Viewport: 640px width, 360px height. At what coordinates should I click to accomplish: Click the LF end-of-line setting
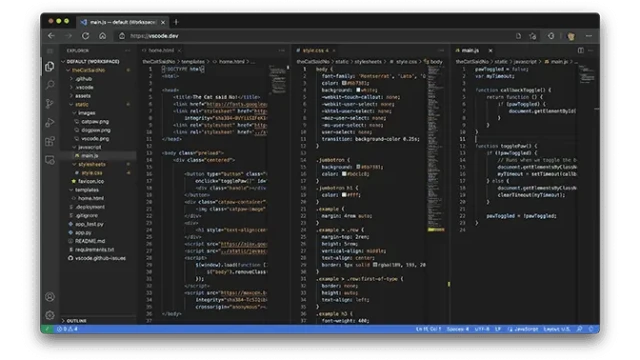point(498,329)
